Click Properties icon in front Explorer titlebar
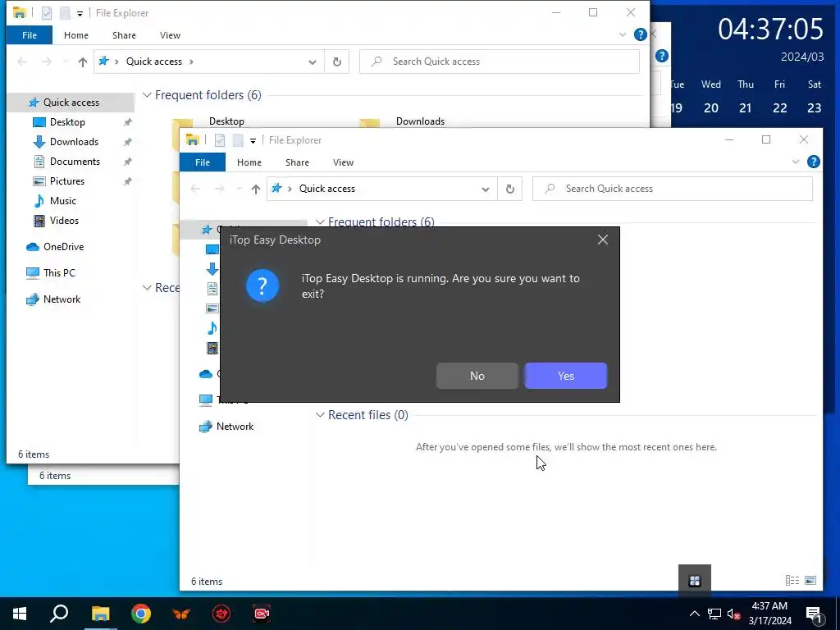 (x=220, y=140)
